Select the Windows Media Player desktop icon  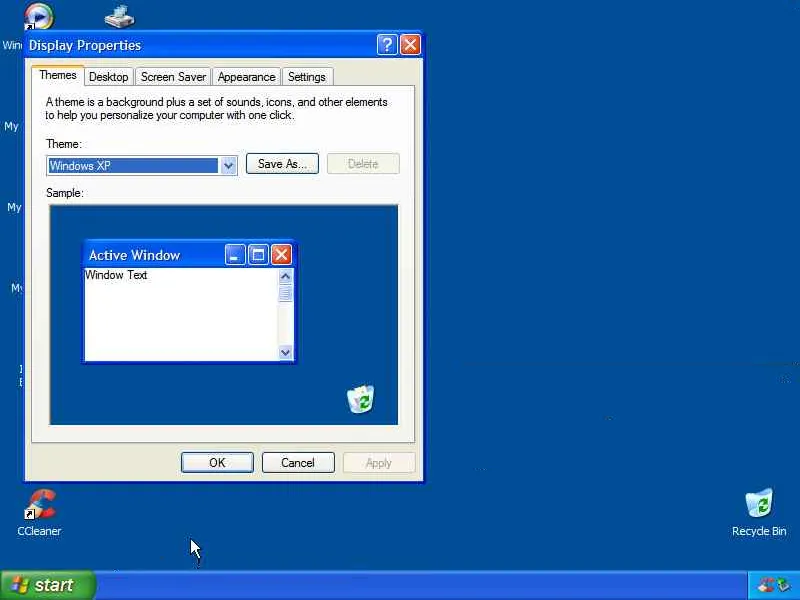[38, 15]
